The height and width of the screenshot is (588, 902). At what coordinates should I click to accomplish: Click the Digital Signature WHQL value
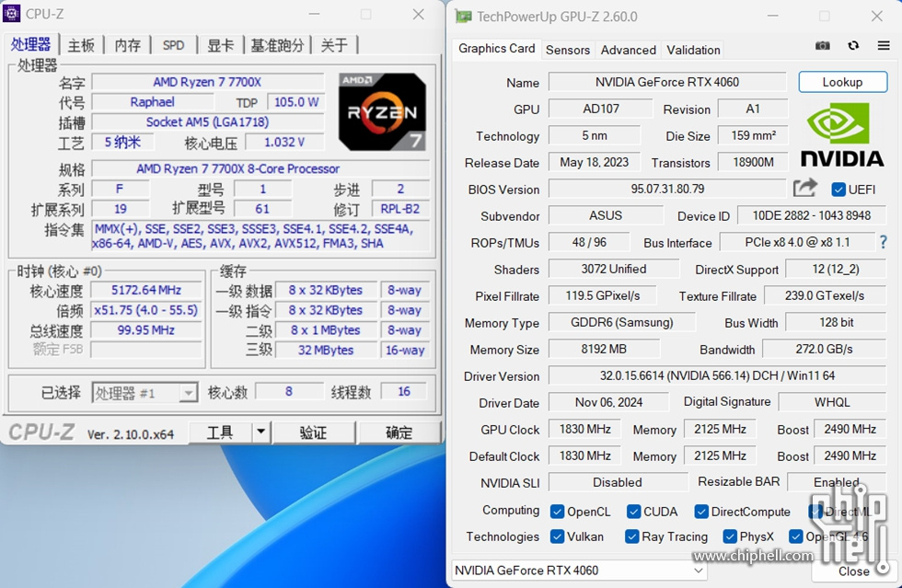[832, 402]
